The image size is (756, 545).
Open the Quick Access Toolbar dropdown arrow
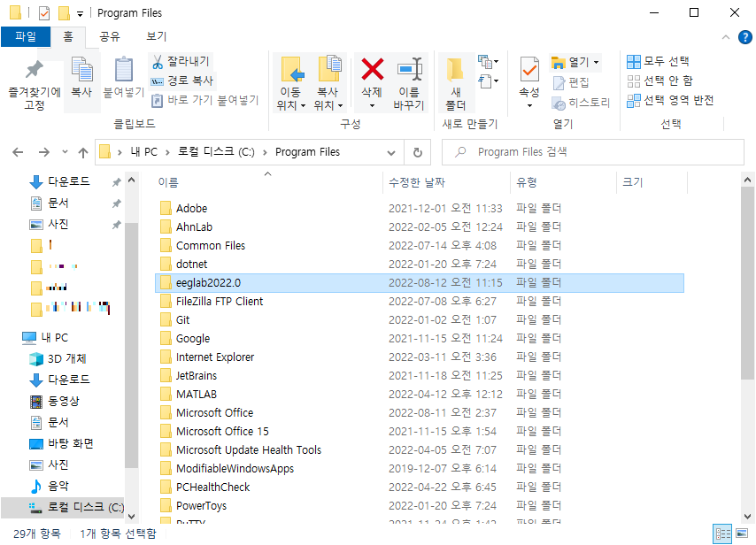[x=80, y=13]
